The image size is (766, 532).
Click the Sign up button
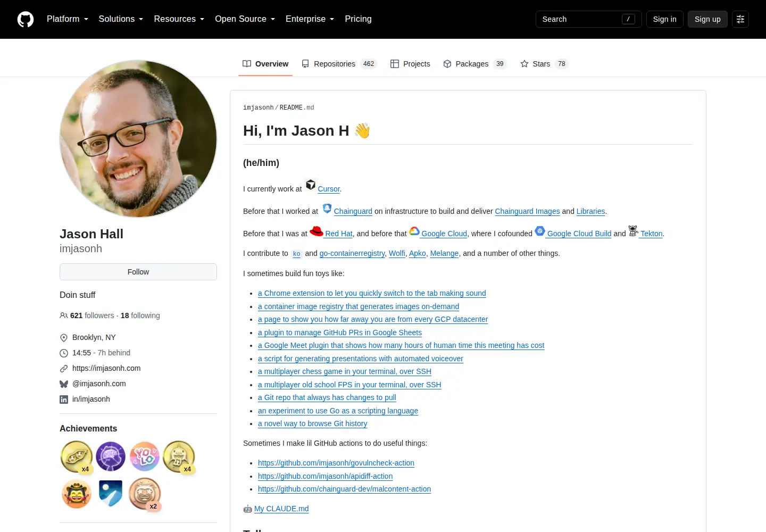click(707, 19)
